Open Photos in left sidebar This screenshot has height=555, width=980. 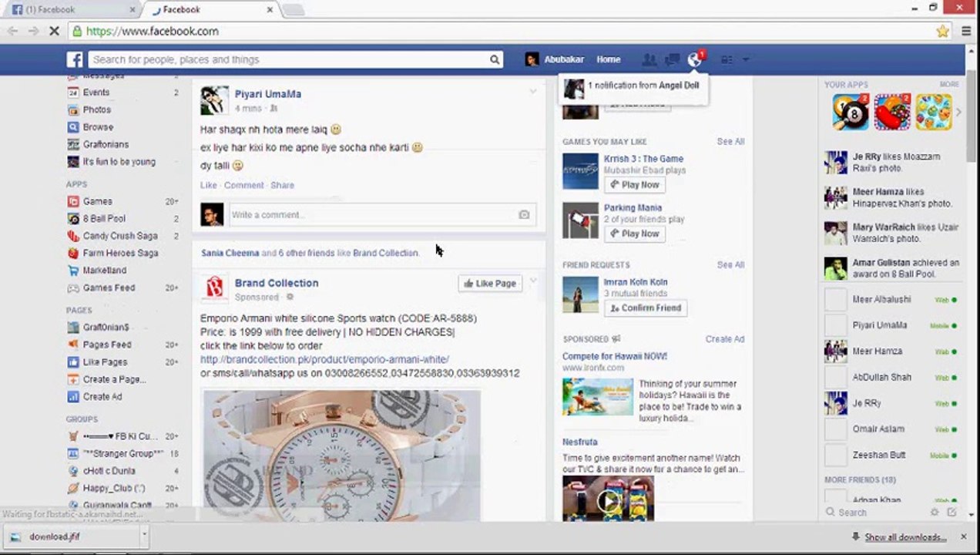coord(97,109)
